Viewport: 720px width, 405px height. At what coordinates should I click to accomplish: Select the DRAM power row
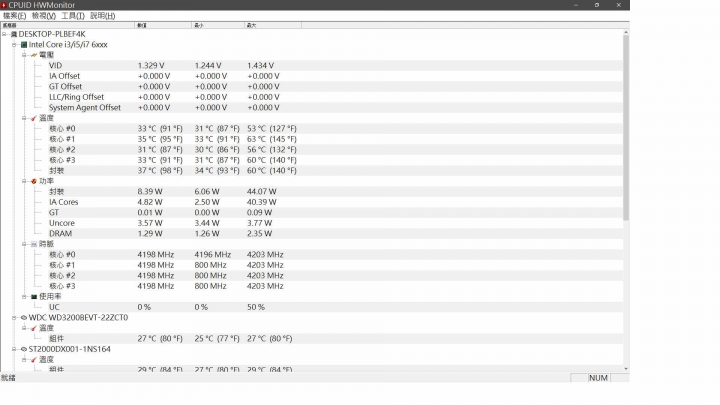click(335, 233)
